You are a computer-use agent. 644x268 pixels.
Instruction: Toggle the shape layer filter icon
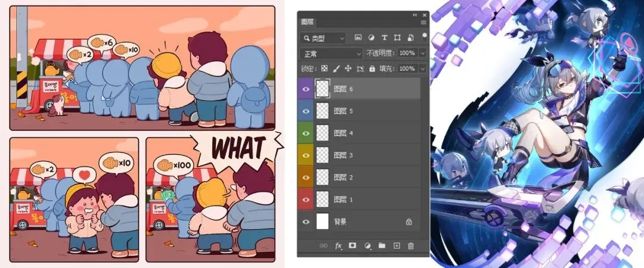pos(397,38)
